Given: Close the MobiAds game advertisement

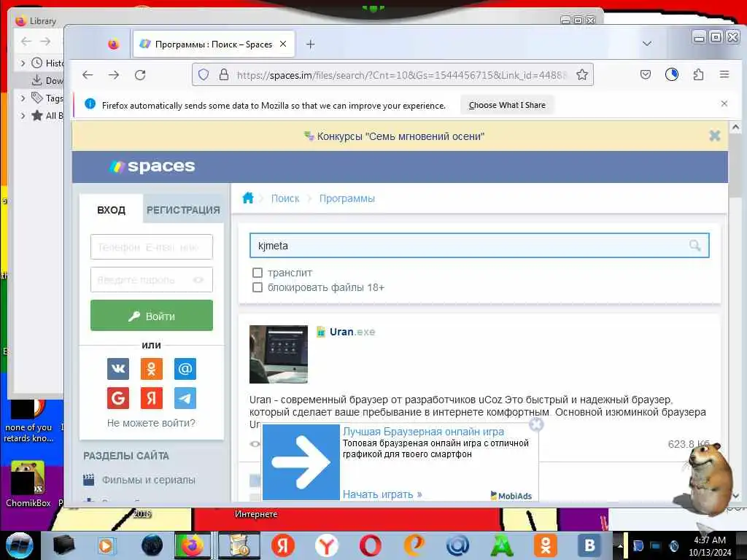Looking at the screenshot, I should pyautogui.click(x=536, y=424).
